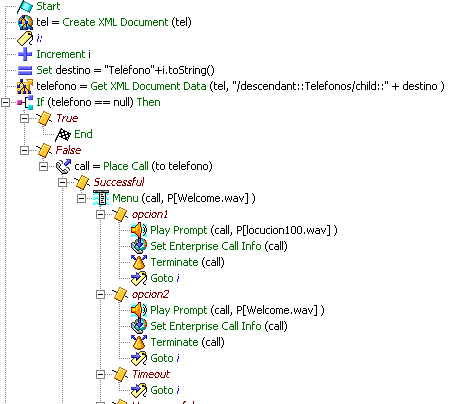Click Goto i icon under opcion2

point(139,358)
